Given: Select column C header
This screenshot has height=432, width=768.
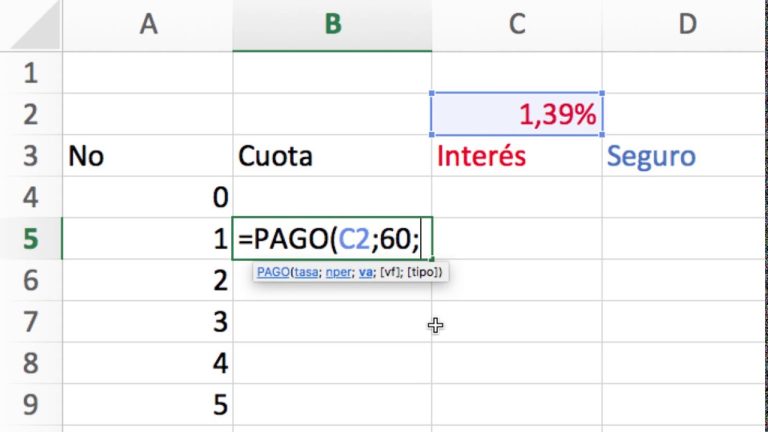Looking at the screenshot, I should pos(517,24).
